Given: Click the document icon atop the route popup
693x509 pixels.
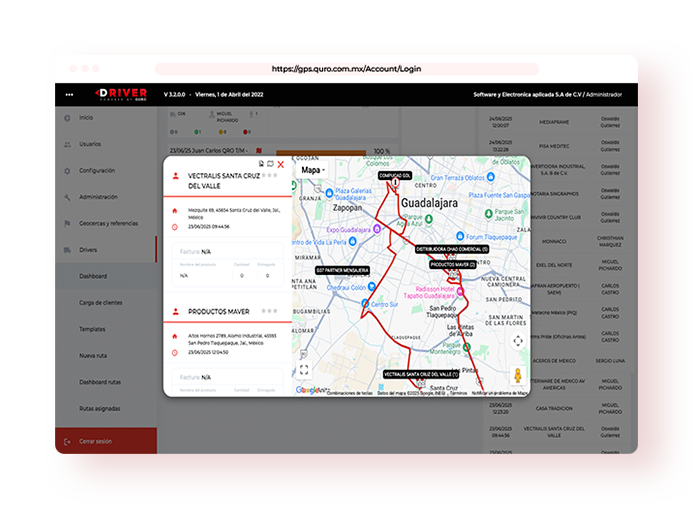Looking at the screenshot, I should tap(261, 164).
